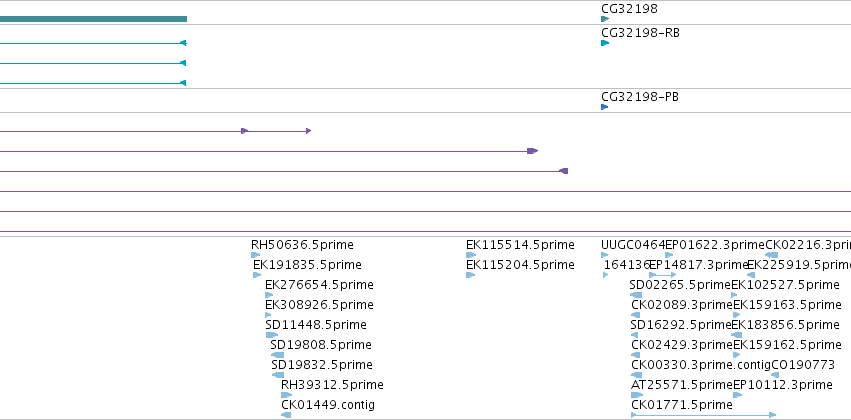Screen dimensions: 851x420
Task: Select the UUGC0464 feature label
Action: (633, 245)
